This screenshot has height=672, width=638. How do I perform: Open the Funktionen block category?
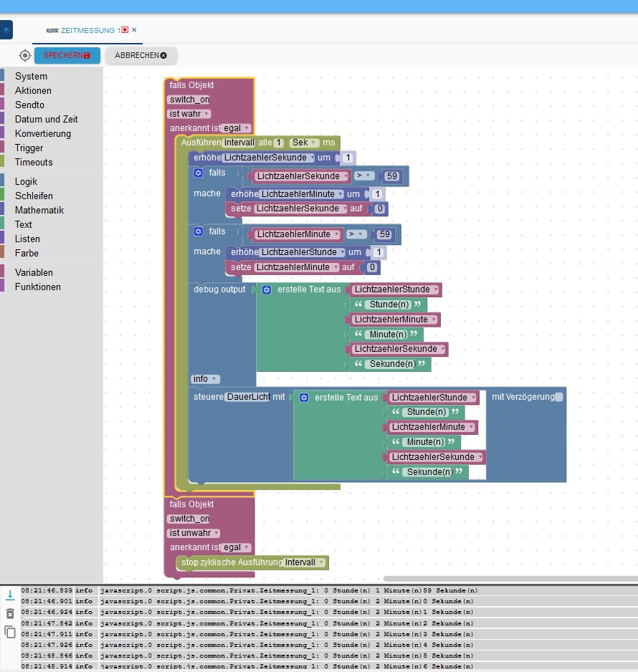click(x=38, y=287)
